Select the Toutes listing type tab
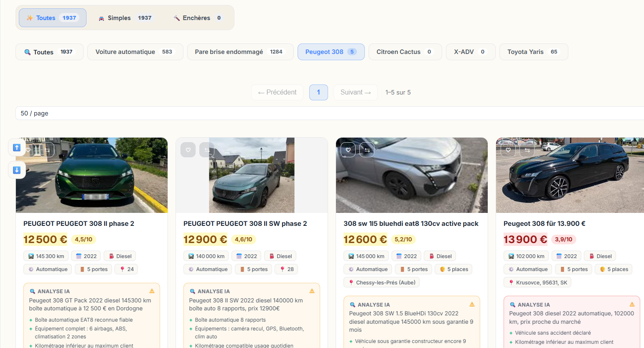 [53, 18]
